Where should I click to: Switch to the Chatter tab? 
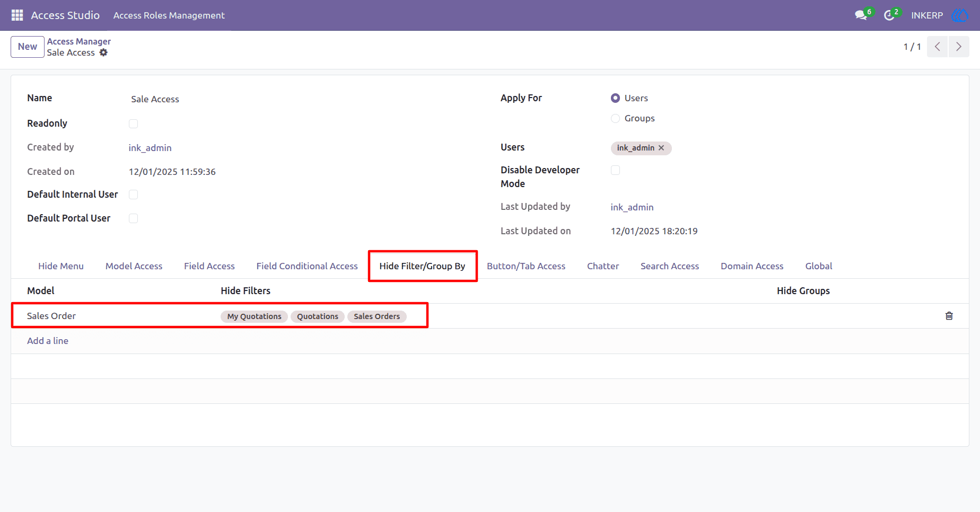point(603,266)
